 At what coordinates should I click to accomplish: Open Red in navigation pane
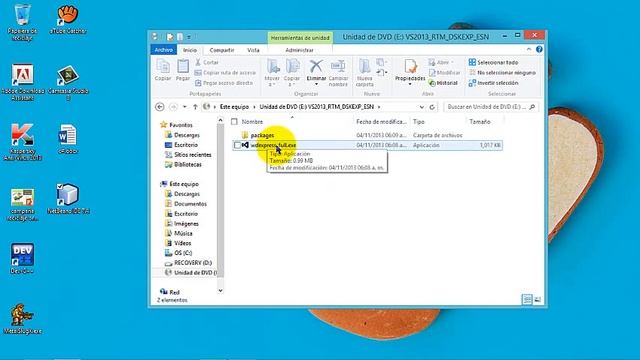174,292
